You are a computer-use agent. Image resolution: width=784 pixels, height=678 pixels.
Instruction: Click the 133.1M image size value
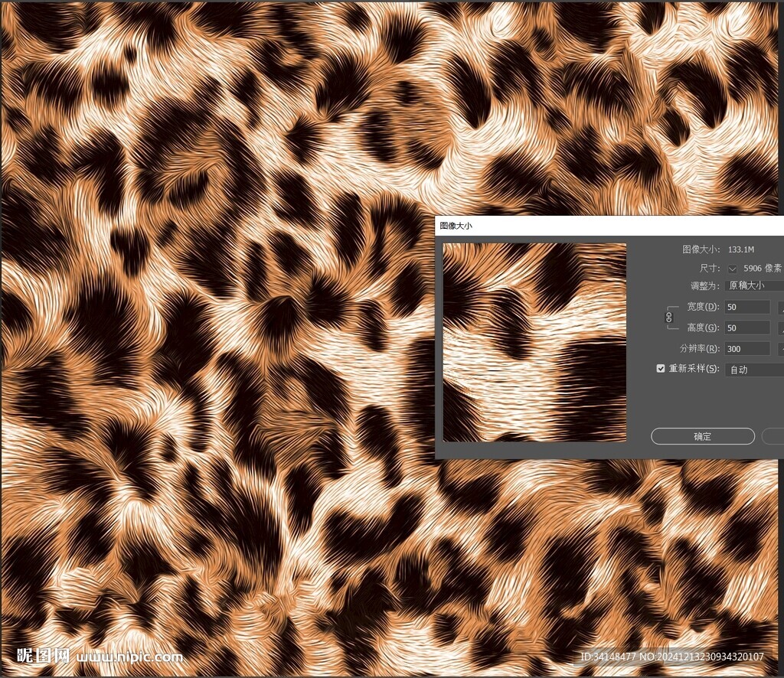(741, 249)
